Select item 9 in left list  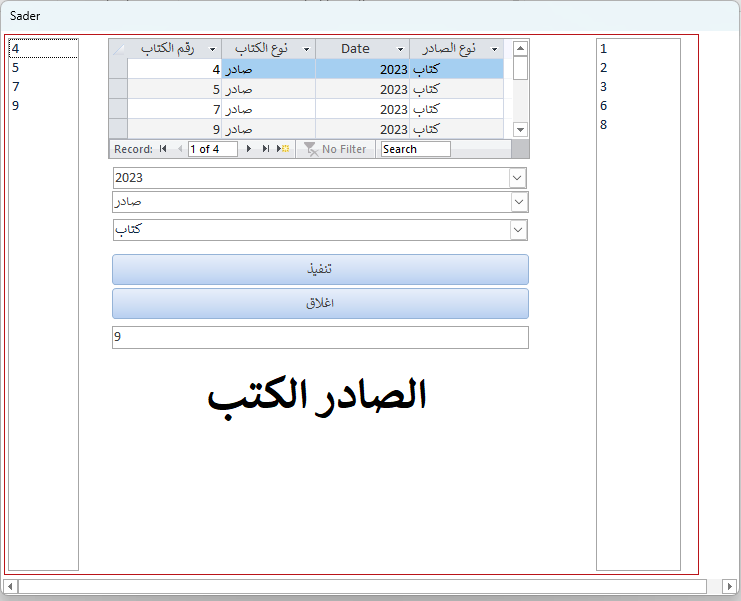43,105
